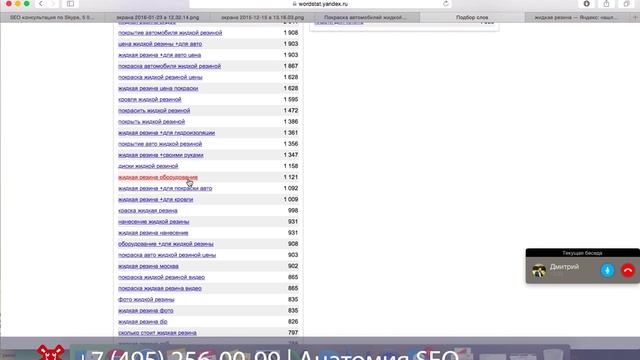Open 'жидкая резина москва' query
The height and width of the screenshot is (360, 640).
[x=148, y=266]
